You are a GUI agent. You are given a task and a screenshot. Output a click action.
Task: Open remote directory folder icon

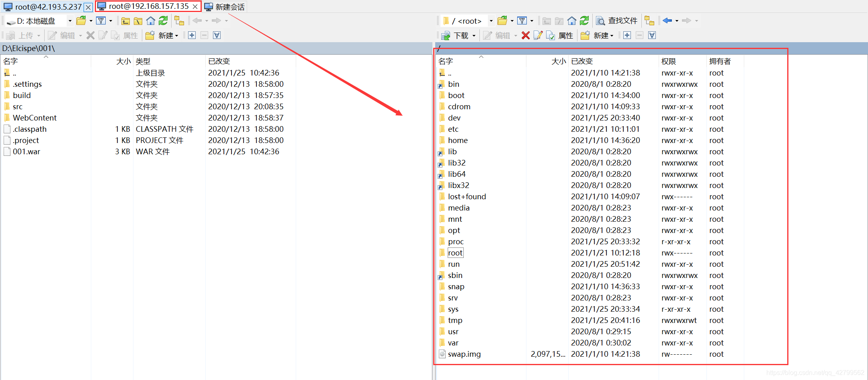(x=502, y=20)
